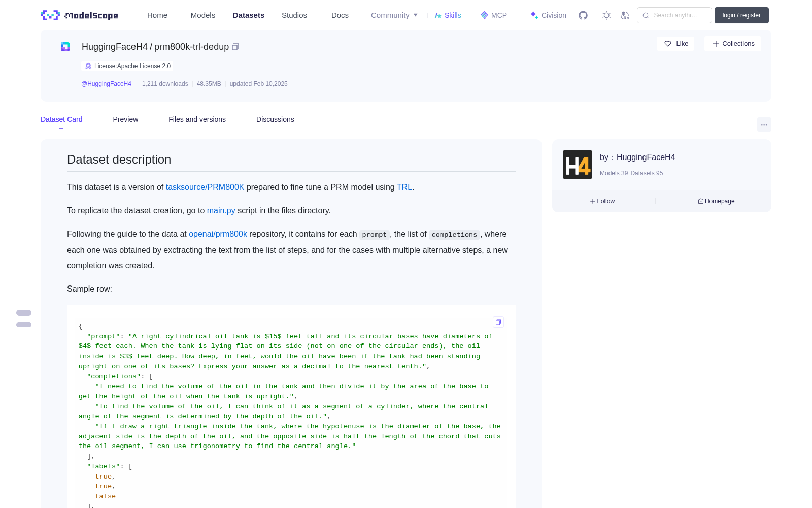Toggle the light/dark theme sun icon

[x=606, y=15]
